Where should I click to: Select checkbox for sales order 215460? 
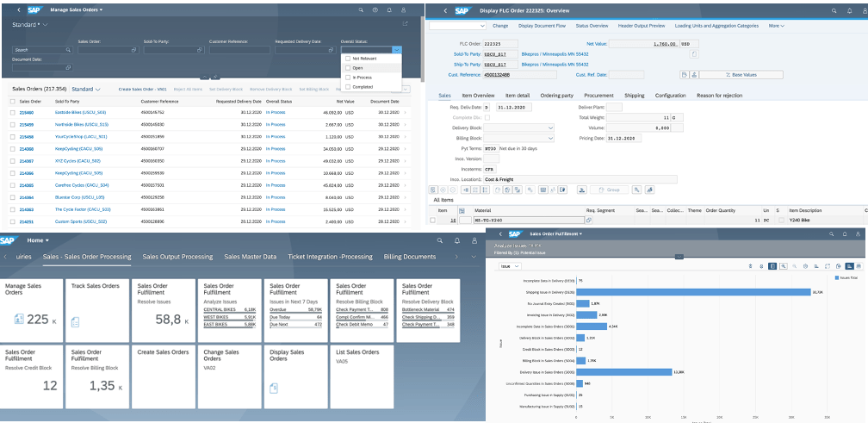pyautogui.click(x=12, y=112)
